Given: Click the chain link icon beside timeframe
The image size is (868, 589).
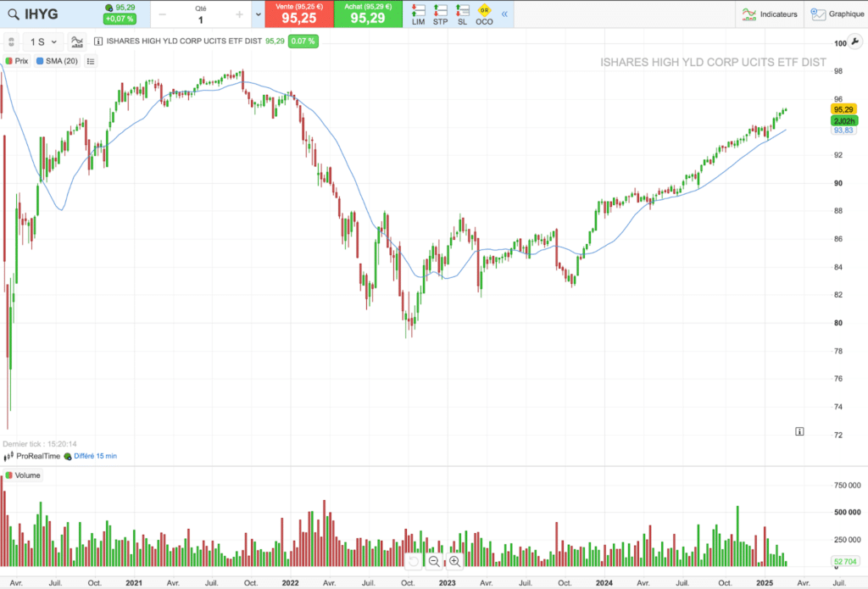Looking at the screenshot, I should (11, 42).
